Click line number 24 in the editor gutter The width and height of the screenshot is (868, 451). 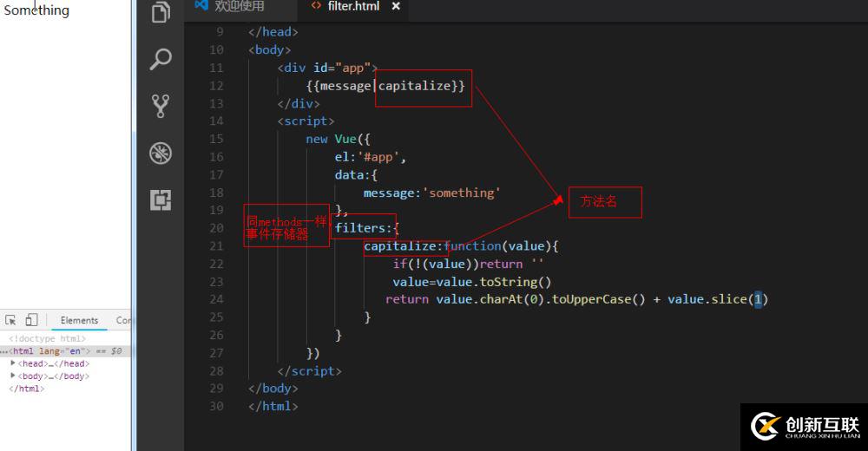216,299
